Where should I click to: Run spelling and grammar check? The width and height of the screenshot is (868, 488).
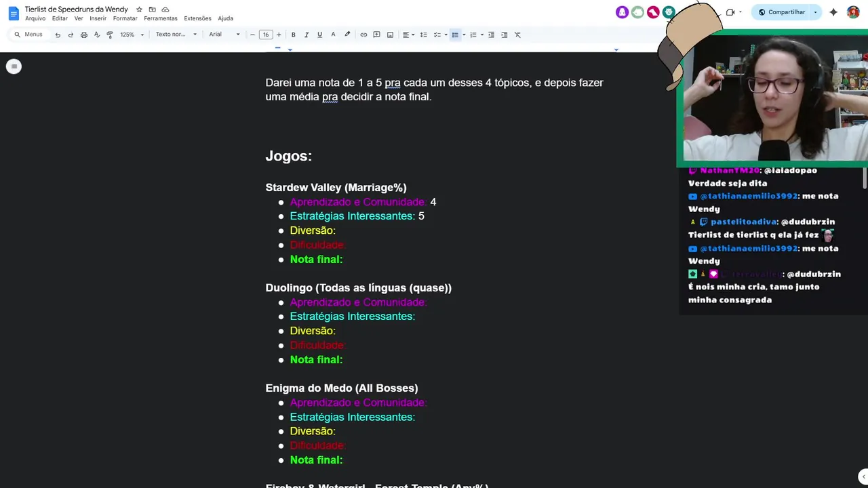pos(97,35)
